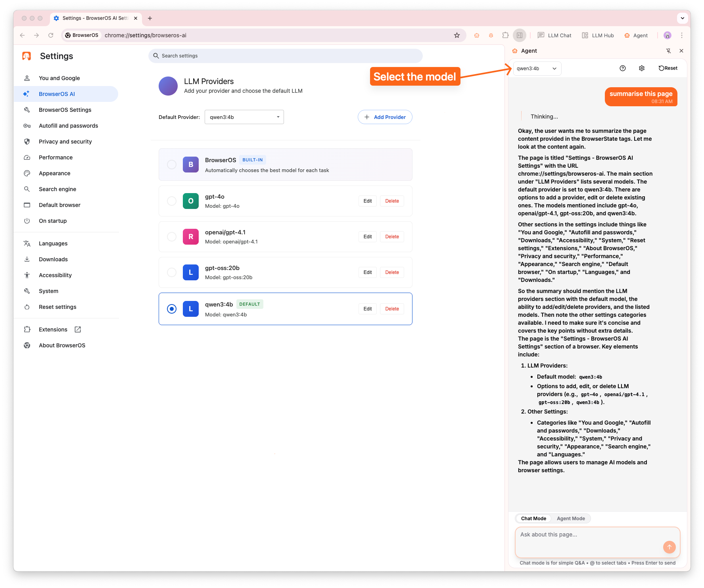Reload the page with refresh icon

pos(51,35)
